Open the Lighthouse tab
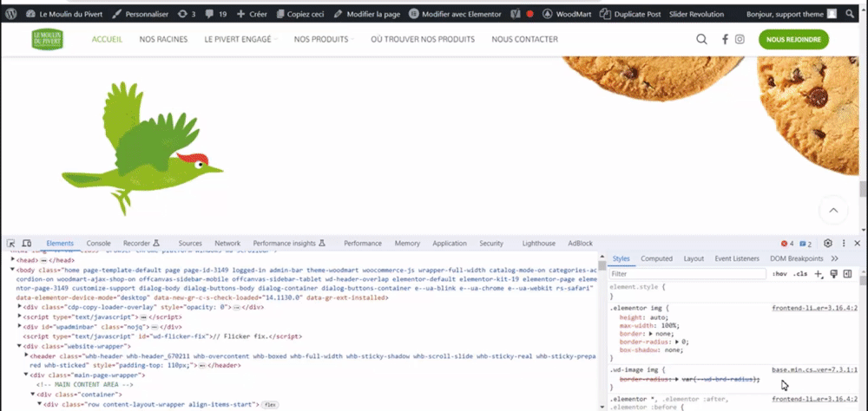Screen dimensions: 868x411 (539, 244)
